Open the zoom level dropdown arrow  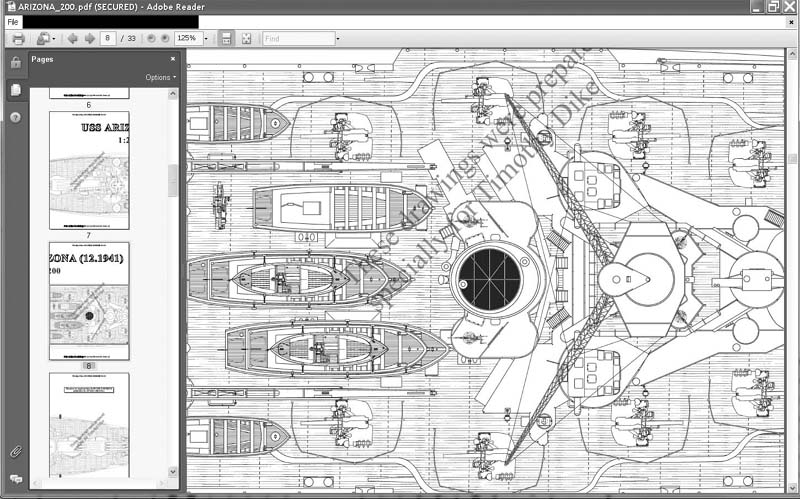[206, 39]
